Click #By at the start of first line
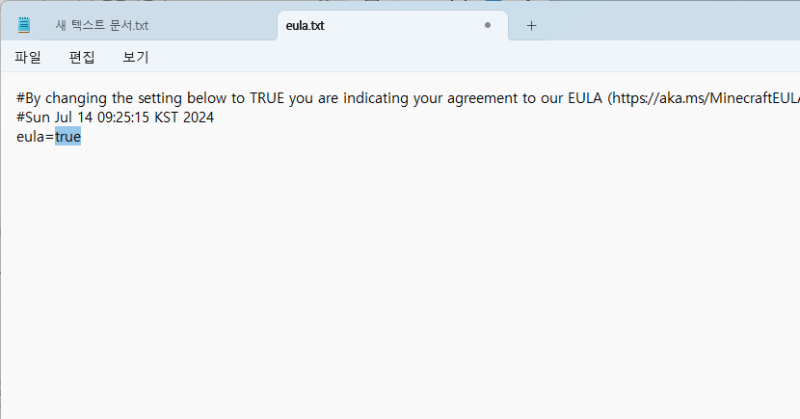Viewport: 800px width, 419px height. coord(29,98)
